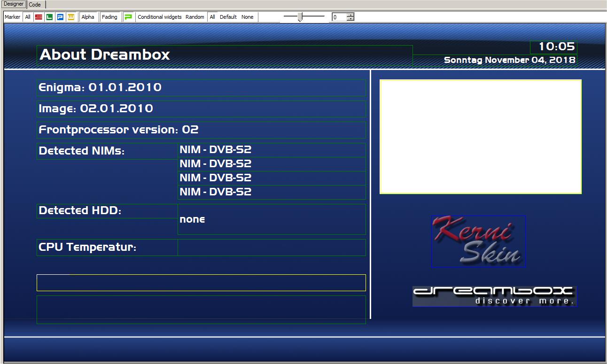Toggle Marker All button
The height and width of the screenshot is (364, 607).
coord(28,17)
